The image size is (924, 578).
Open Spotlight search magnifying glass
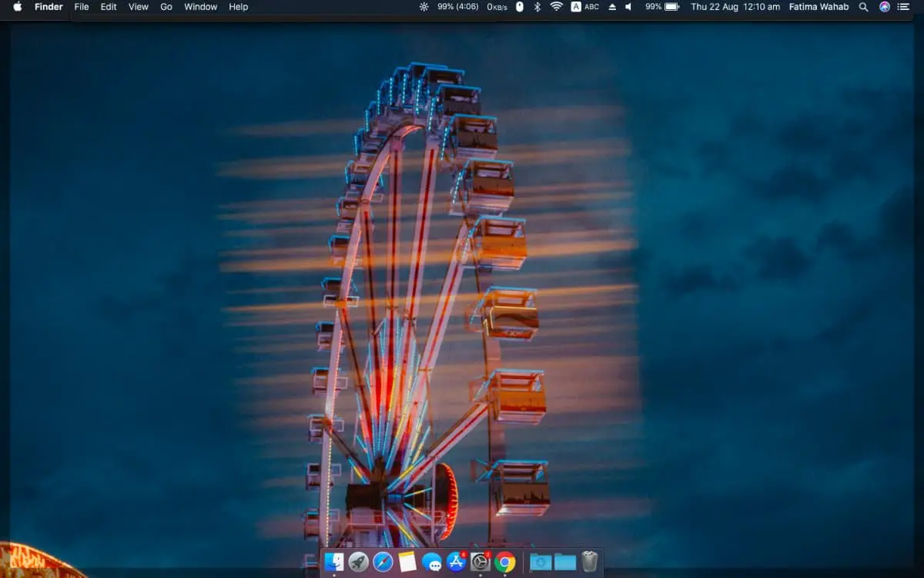point(863,7)
